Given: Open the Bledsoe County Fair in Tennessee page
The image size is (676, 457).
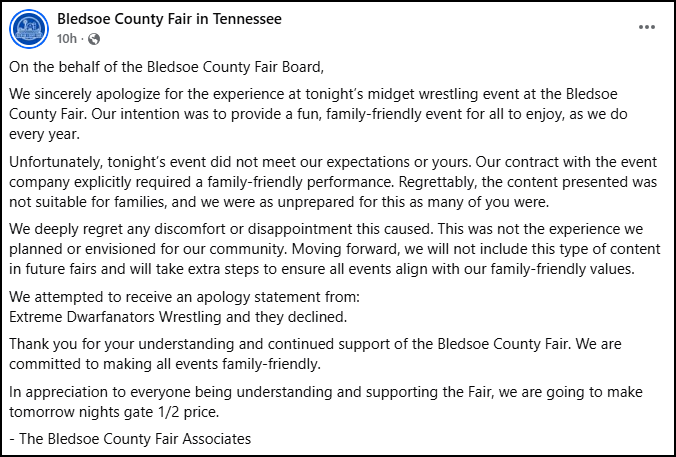Looking at the screenshot, I should (x=169, y=19).
